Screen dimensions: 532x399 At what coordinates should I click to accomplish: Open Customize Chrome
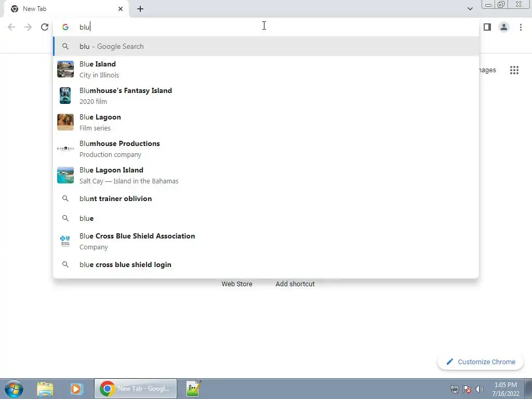(481, 362)
